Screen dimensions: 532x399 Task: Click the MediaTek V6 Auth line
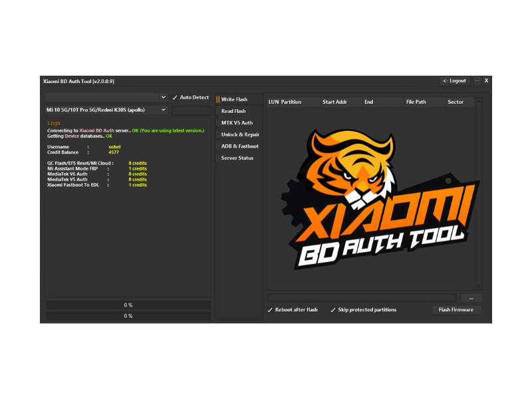97,174
